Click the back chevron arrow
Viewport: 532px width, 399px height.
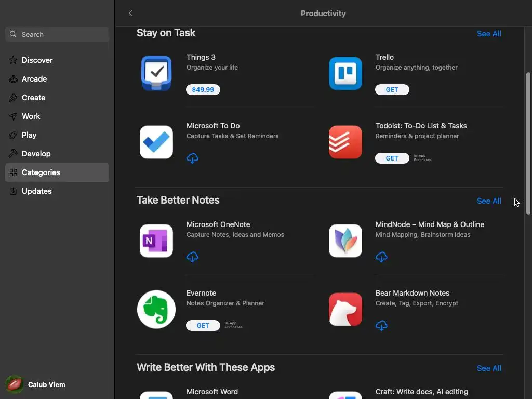[x=130, y=13]
